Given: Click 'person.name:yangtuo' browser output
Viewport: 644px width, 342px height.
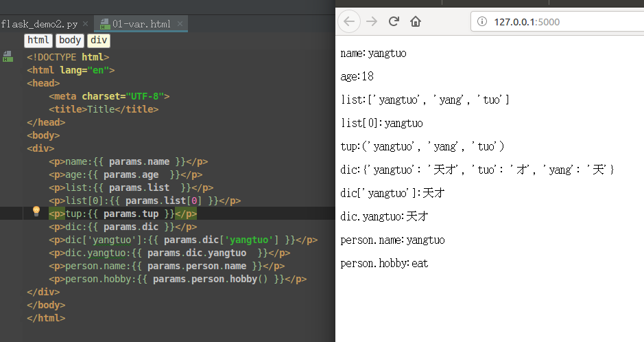Looking at the screenshot, I should point(393,240).
